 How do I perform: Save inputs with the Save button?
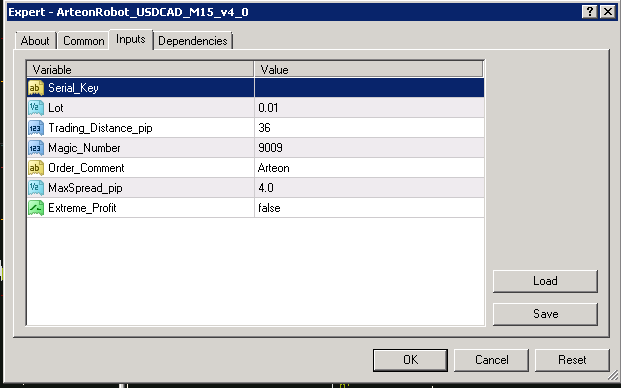[545, 314]
